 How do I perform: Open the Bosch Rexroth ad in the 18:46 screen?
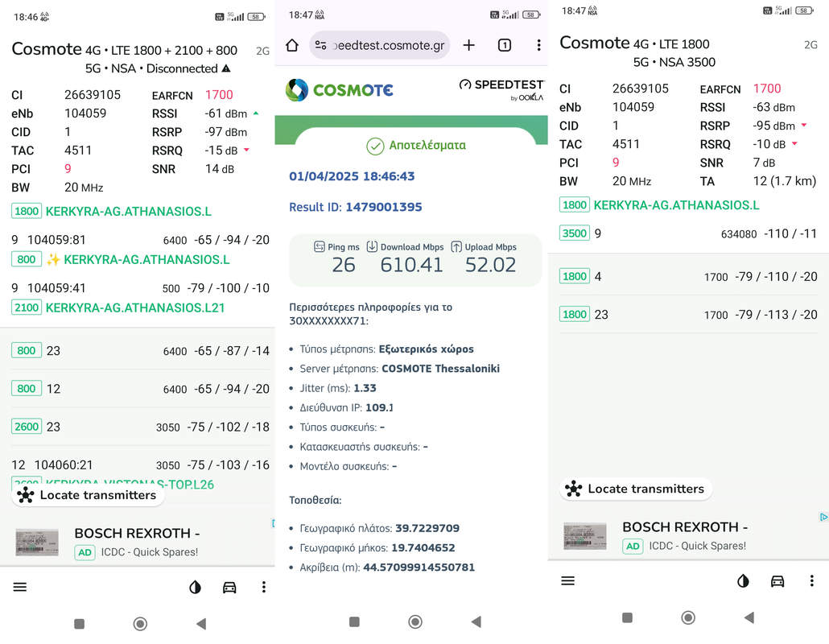tap(138, 543)
